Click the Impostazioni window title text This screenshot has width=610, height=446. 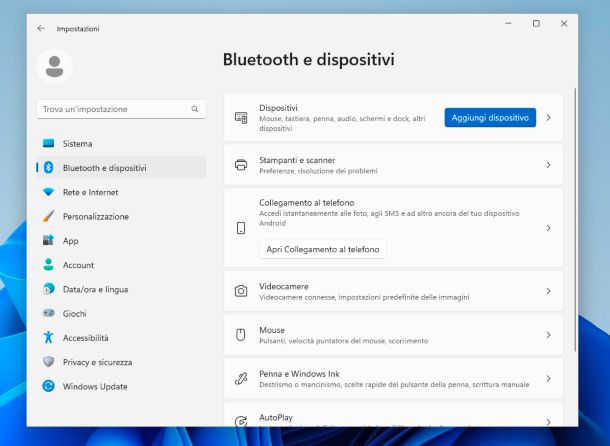click(78, 28)
